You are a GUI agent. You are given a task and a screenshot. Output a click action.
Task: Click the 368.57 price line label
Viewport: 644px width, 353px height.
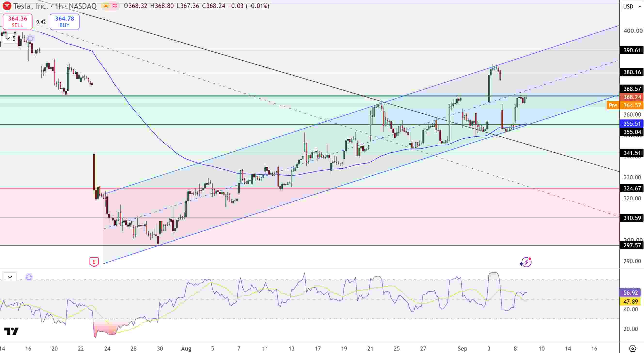pyautogui.click(x=632, y=89)
